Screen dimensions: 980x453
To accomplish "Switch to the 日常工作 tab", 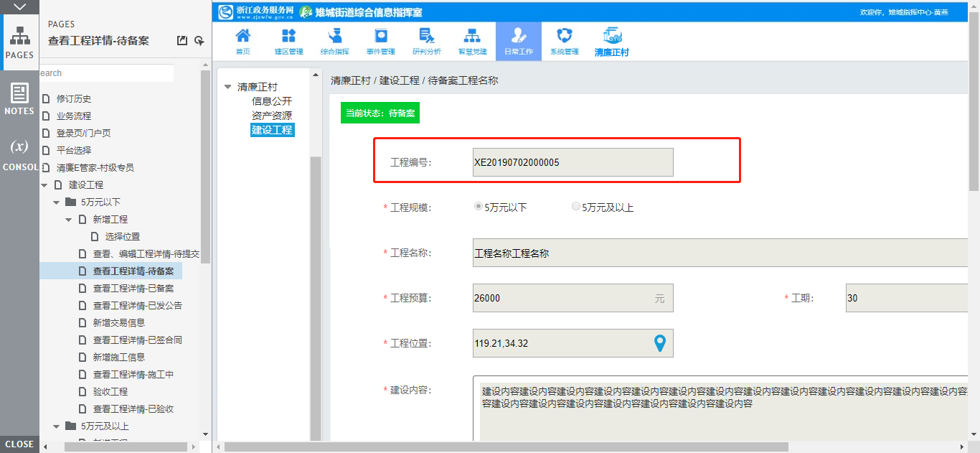I will (519, 41).
